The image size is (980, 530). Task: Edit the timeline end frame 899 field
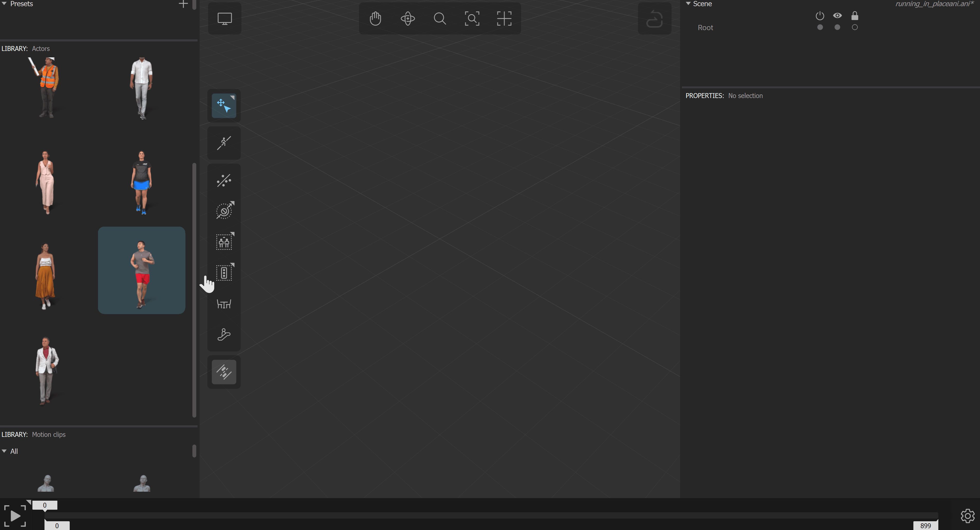pyautogui.click(x=925, y=526)
